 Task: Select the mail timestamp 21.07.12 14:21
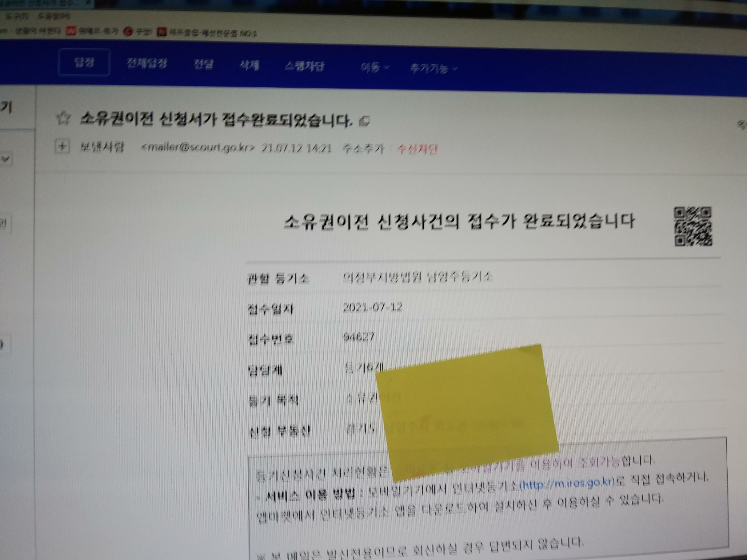(x=296, y=148)
